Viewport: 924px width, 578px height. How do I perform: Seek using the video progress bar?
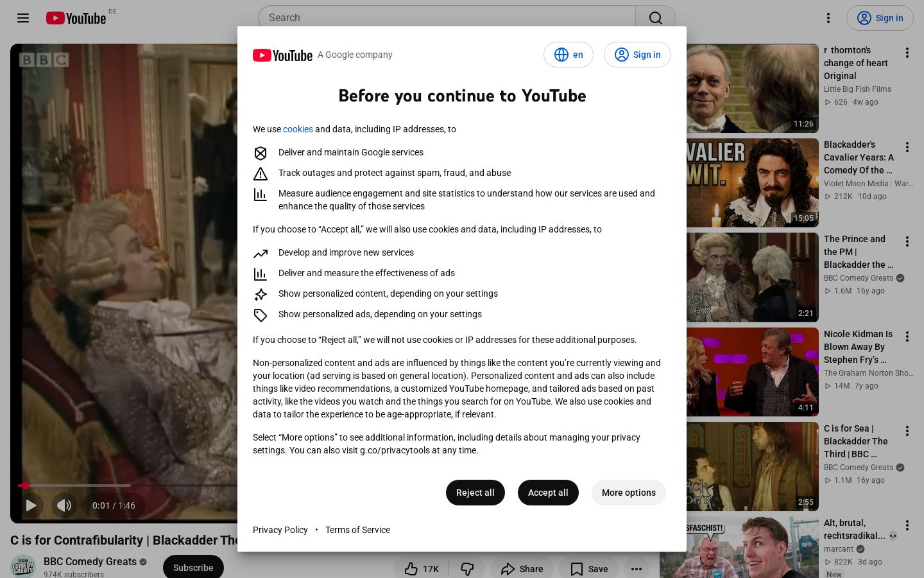pyautogui.click(x=128, y=486)
